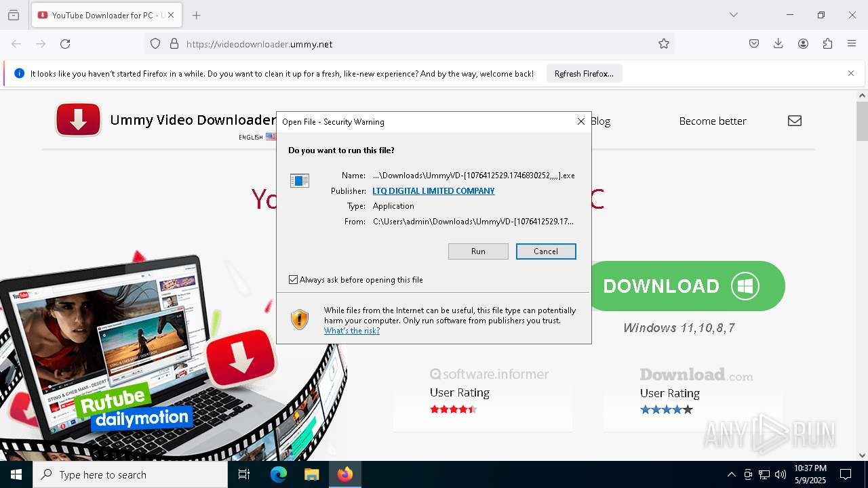The width and height of the screenshot is (868, 488).
Task: Click the envelope contact icon
Action: tap(795, 121)
